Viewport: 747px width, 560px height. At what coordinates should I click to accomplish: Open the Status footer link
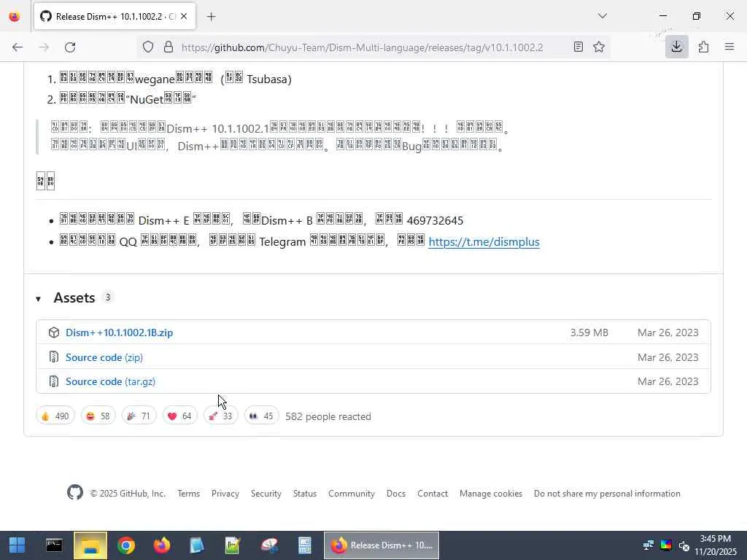305,494
